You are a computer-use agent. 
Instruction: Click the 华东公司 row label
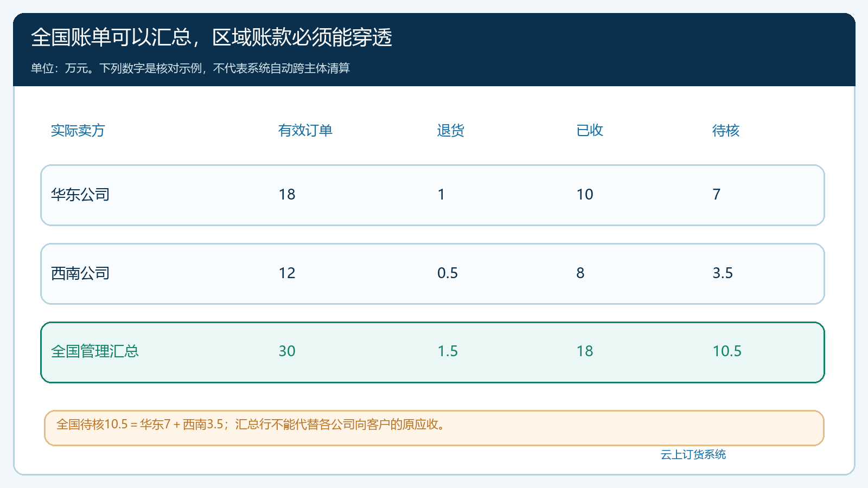click(x=80, y=195)
